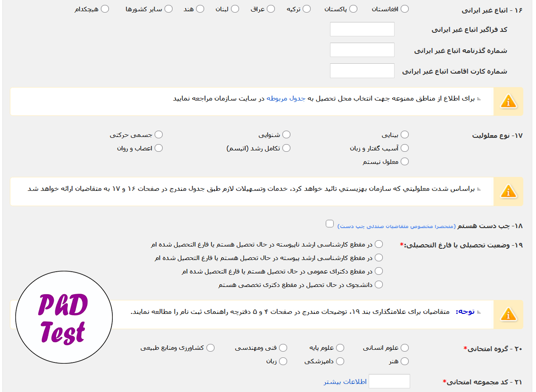Click the ۱۷- نوع معلولیت label
The width and height of the screenshot is (536, 392).
[x=497, y=136]
